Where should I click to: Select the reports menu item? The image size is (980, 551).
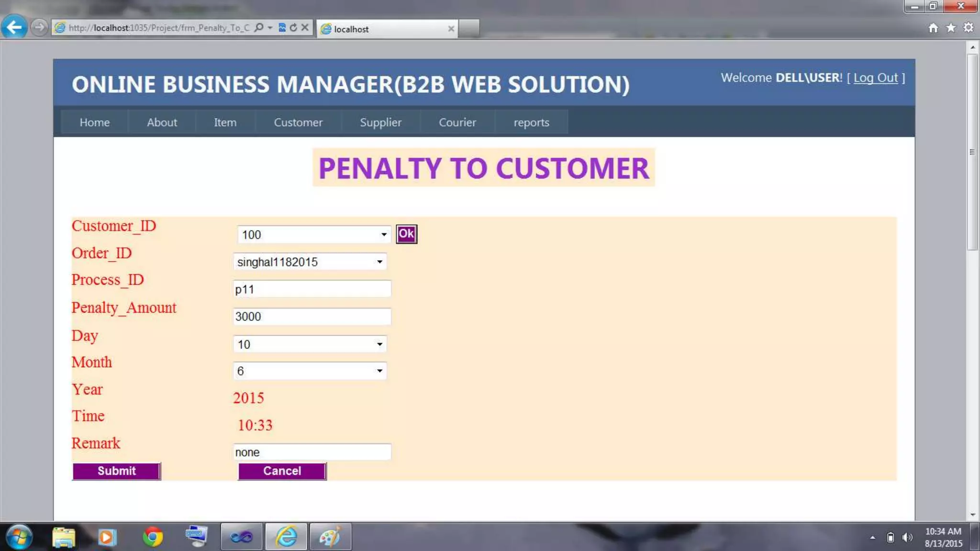click(531, 122)
